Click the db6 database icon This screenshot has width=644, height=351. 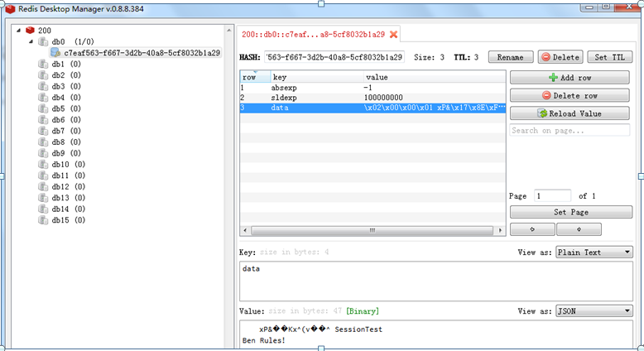43,119
